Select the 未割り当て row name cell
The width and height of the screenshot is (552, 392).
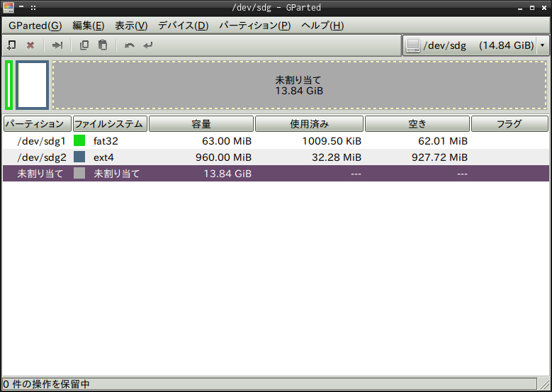(x=40, y=173)
